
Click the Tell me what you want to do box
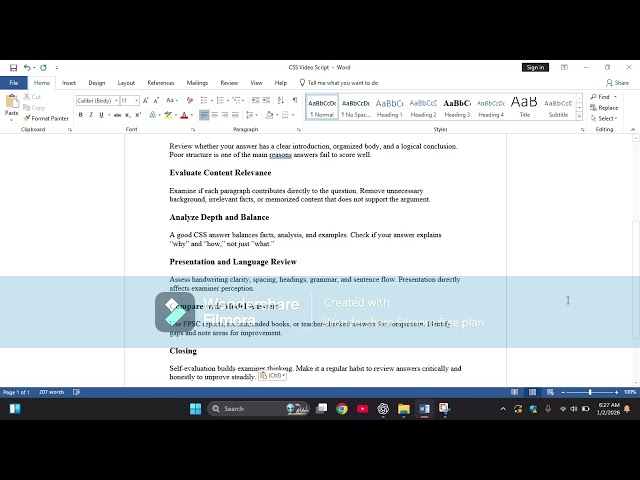coord(338,83)
